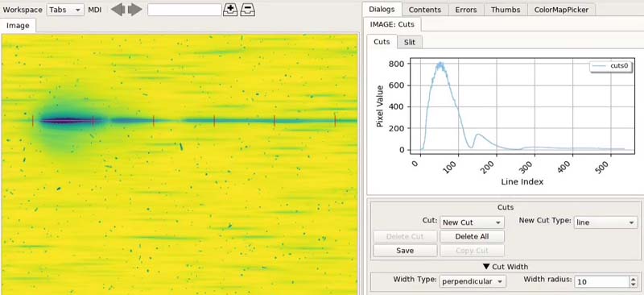Increase Width radius with the up arrow
This screenshot has width=644, height=295.
633,279
